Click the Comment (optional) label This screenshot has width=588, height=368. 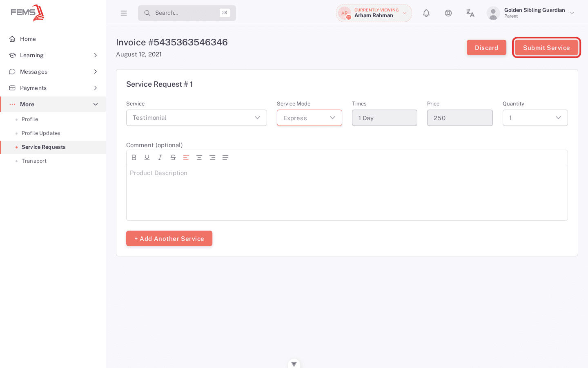tap(154, 145)
